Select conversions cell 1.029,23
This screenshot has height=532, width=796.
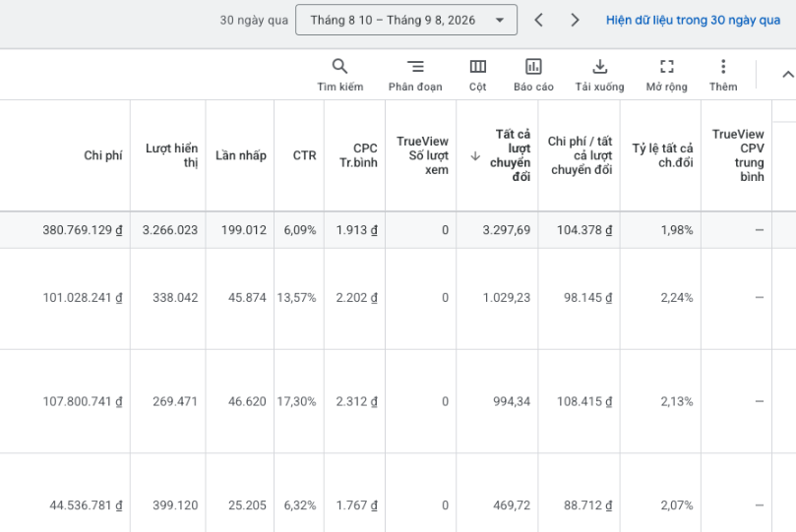(506, 298)
